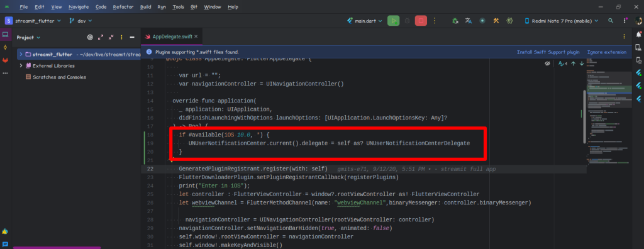Expand the streamit_flutter project folder

pyautogui.click(x=21, y=54)
